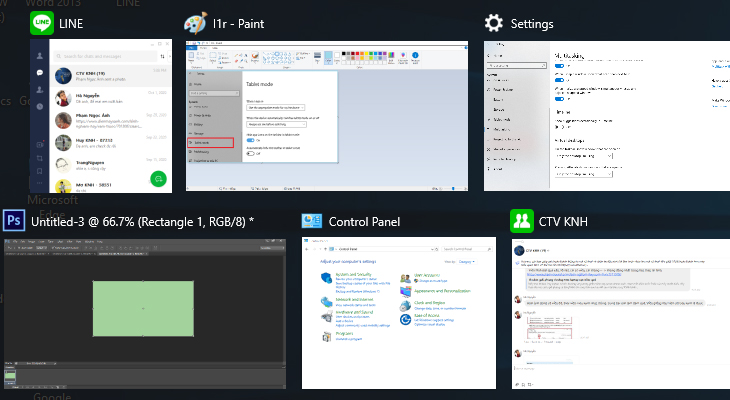Click the "Settings" window title text
The width and height of the screenshot is (730, 400).
532,24
